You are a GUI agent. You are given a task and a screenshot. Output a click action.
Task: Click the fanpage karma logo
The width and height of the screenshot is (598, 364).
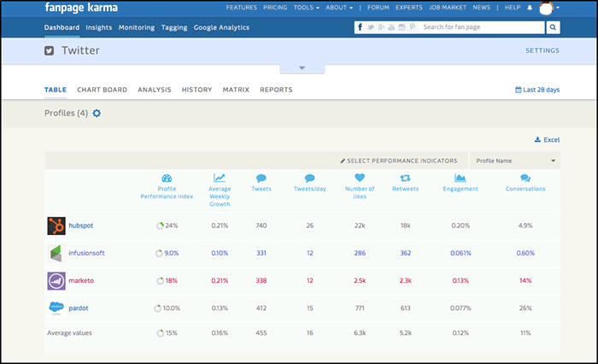point(81,8)
